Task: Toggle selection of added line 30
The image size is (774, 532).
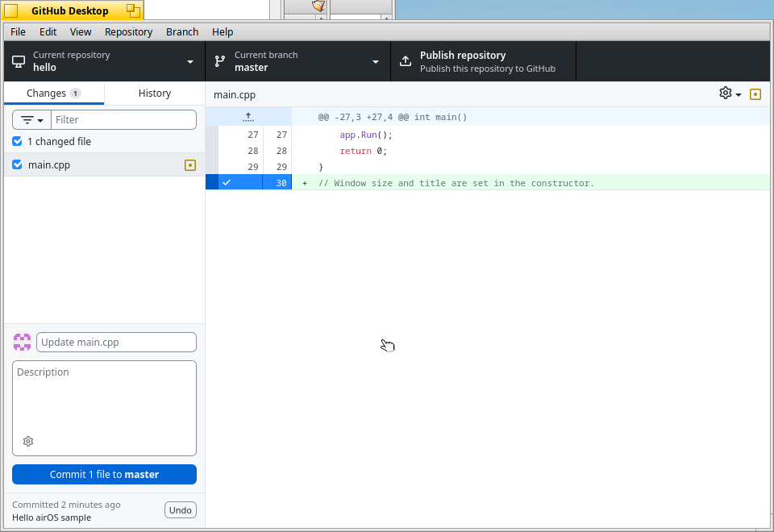Action: (248, 183)
